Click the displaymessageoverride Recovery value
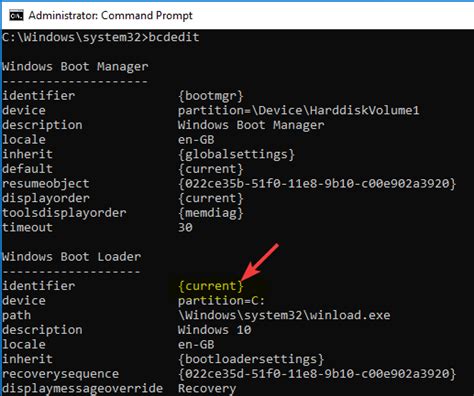 point(207,389)
